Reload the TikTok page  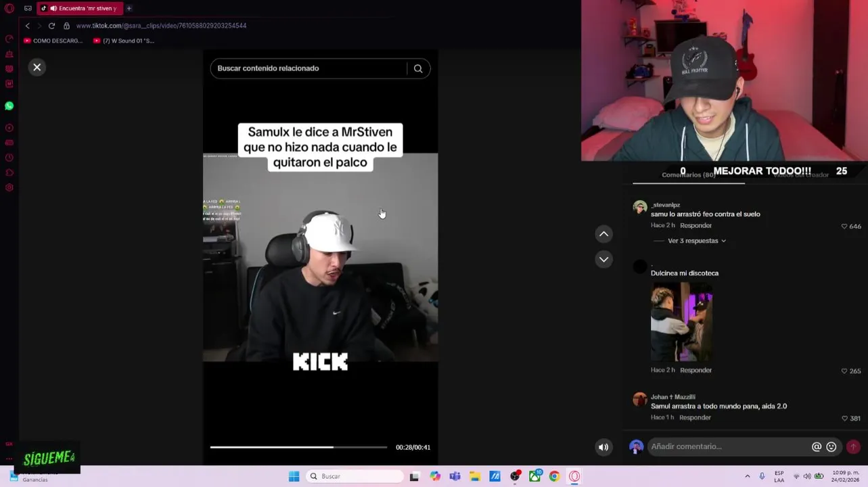[51, 26]
